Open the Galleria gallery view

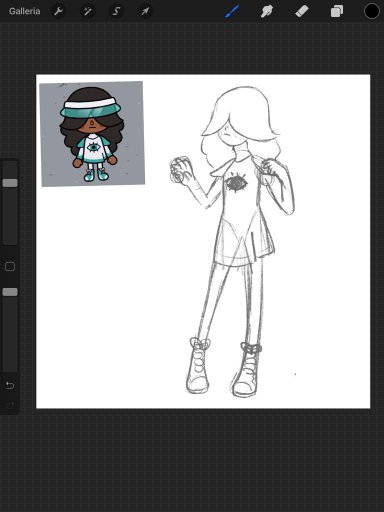pos(24,11)
